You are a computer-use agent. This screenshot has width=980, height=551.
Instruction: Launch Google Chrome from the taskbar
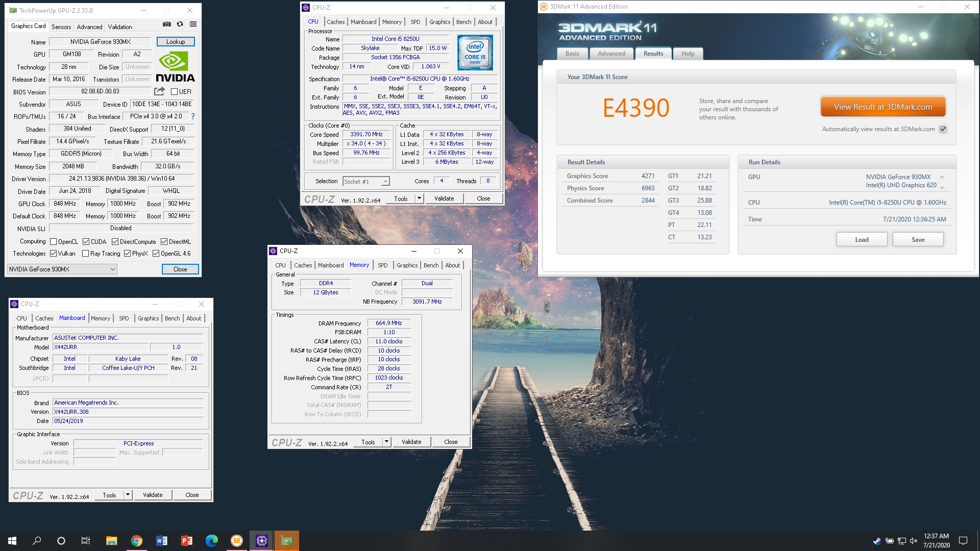pyautogui.click(x=136, y=541)
